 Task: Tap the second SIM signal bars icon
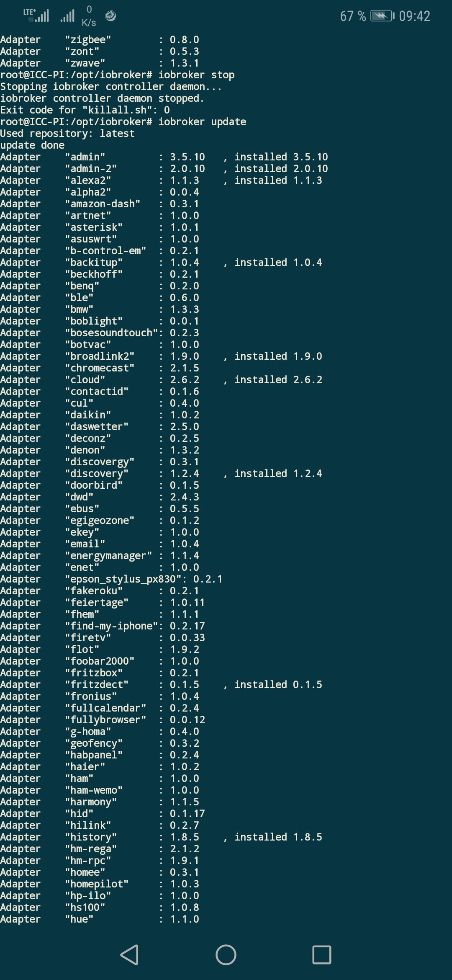tap(67, 16)
